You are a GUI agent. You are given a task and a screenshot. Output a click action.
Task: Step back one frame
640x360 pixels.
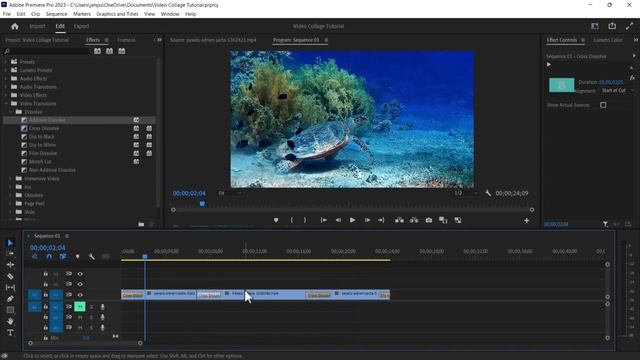[x=338, y=220]
